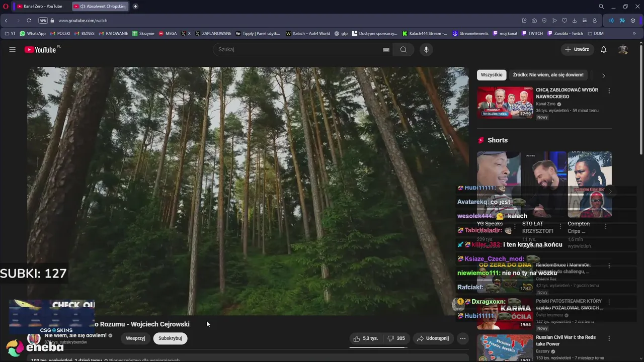644x362 pixels.
Task: Click video title Polski PATOSTREAMER KTÓRY
Action: coord(569,304)
